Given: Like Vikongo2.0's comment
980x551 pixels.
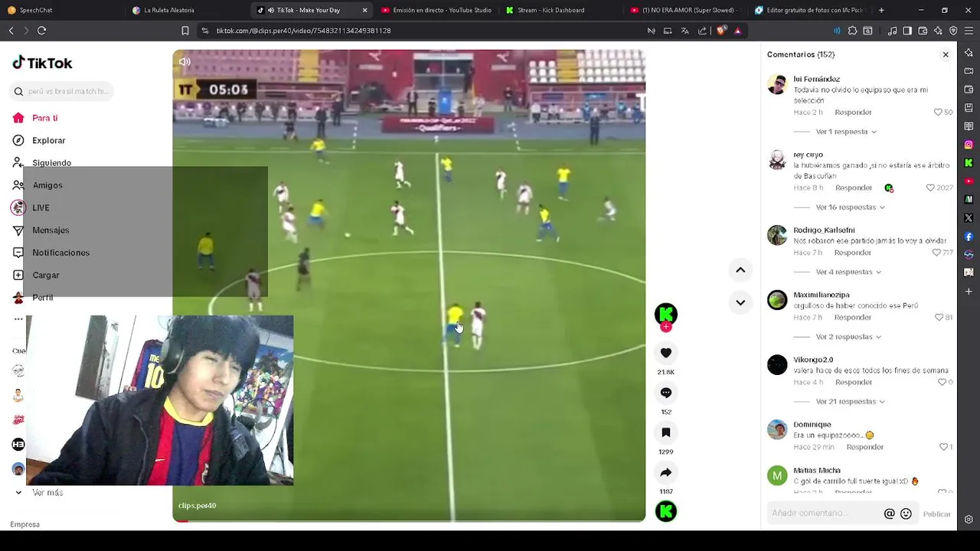Looking at the screenshot, I should point(942,382).
